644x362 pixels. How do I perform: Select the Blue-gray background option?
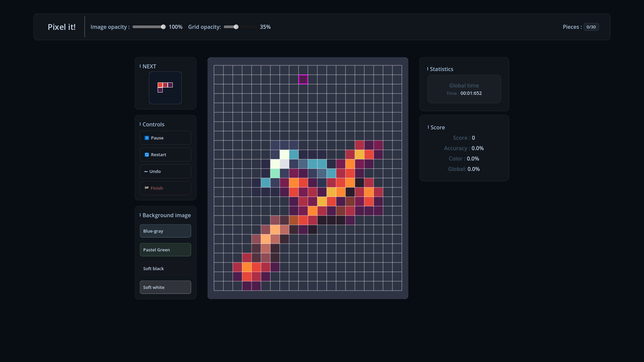[165, 231]
